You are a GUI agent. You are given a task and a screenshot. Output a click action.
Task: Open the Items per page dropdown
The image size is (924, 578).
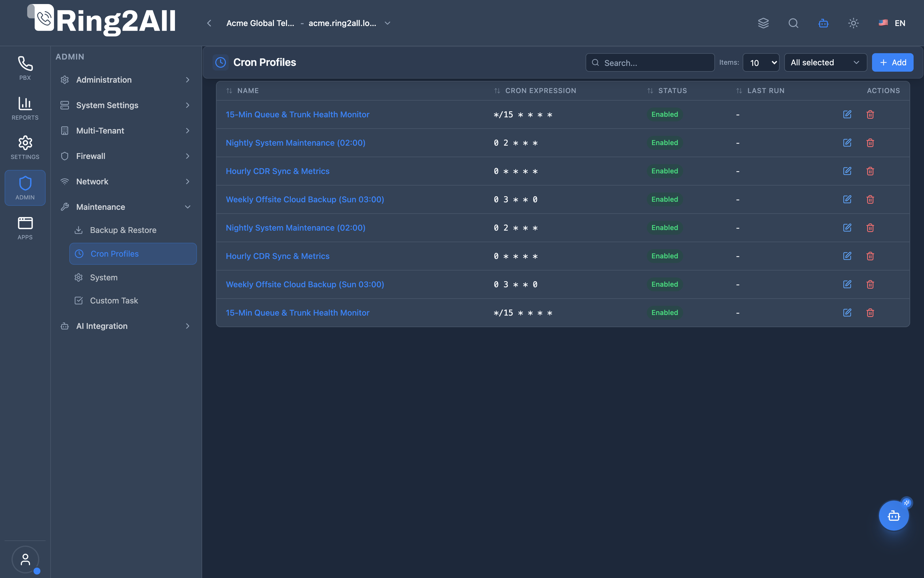click(761, 62)
